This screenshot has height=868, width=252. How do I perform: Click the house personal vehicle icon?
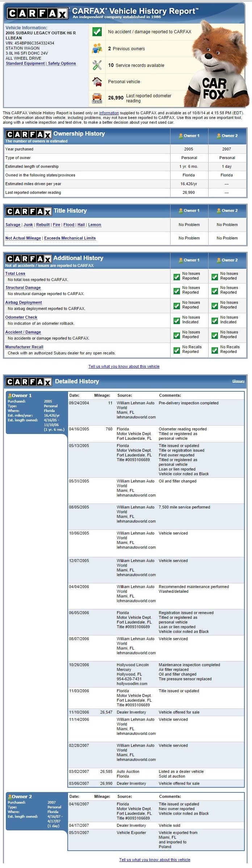(x=97, y=82)
